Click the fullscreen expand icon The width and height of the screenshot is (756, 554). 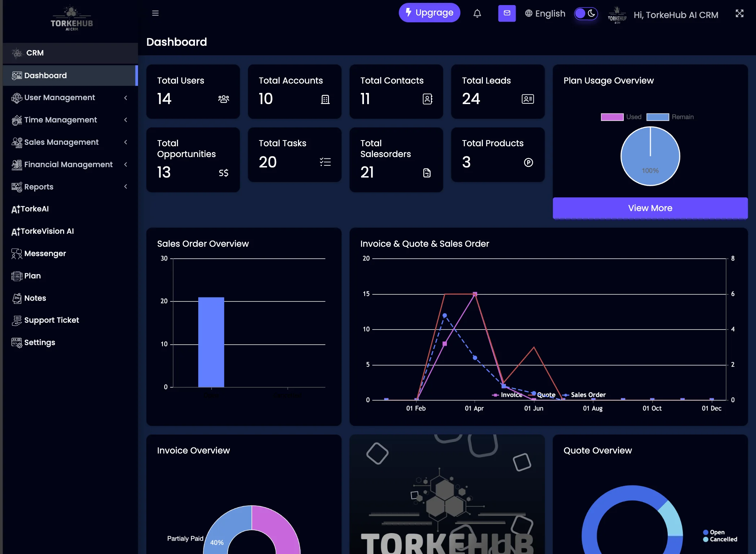(x=739, y=13)
